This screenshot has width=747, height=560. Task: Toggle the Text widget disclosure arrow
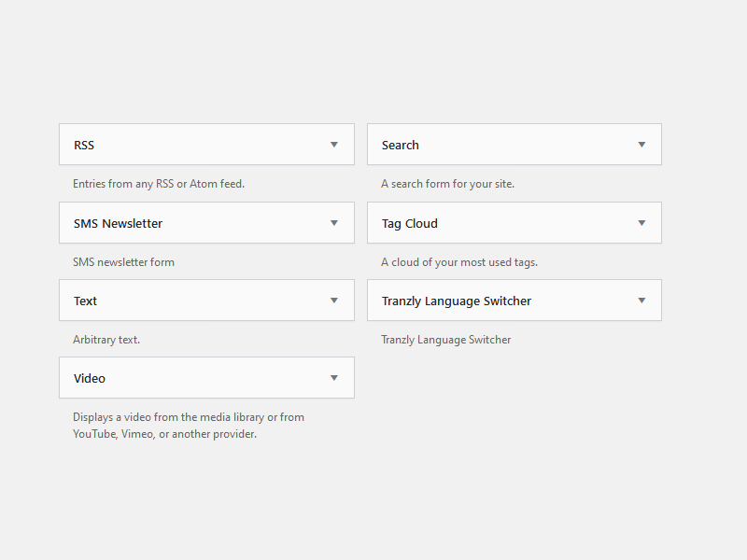(x=334, y=301)
